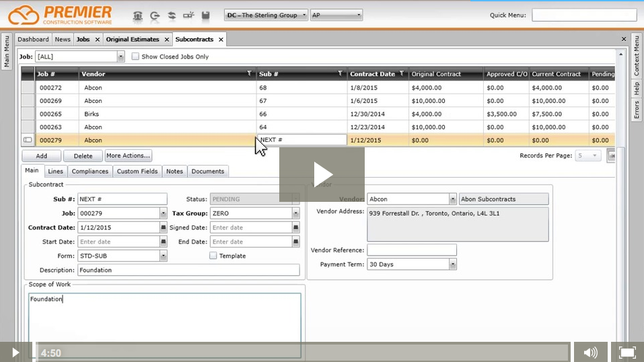The height and width of the screenshot is (362, 644).
Task: Close the Subcontracts tab
Action: click(x=221, y=40)
